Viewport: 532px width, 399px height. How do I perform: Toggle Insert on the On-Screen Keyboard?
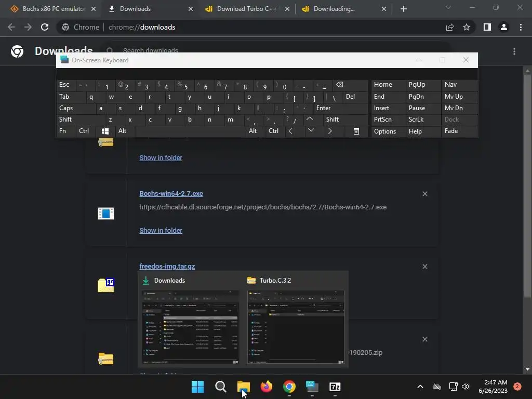click(x=388, y=108)
